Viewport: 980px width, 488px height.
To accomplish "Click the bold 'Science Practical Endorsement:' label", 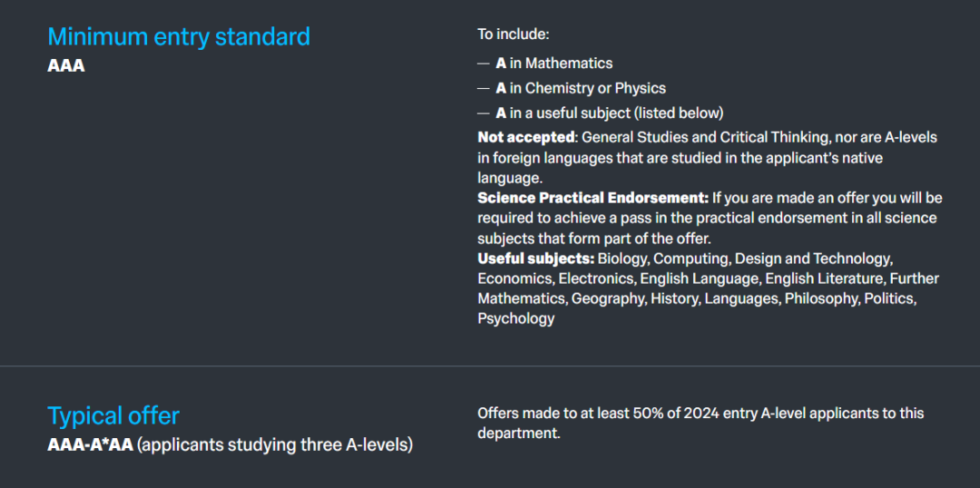I will pyautogui.click(x=593, y=198).
